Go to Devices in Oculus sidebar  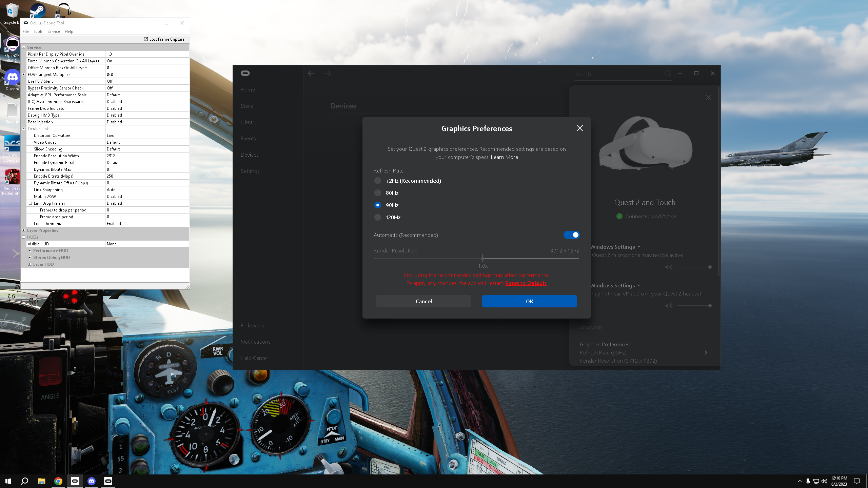pos(250,155)
